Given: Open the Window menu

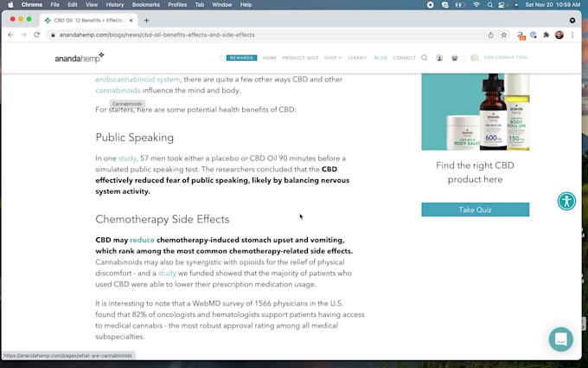Looking at the screenshot, I should 222,5.
